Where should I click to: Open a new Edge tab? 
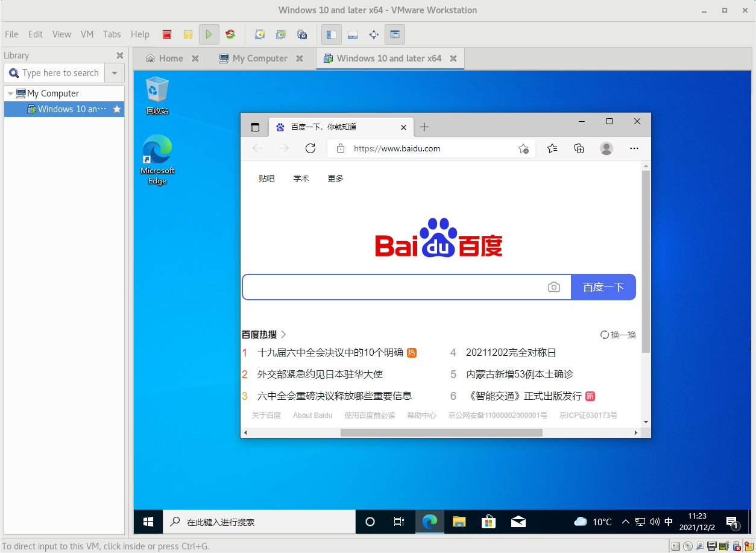point(424,127)
